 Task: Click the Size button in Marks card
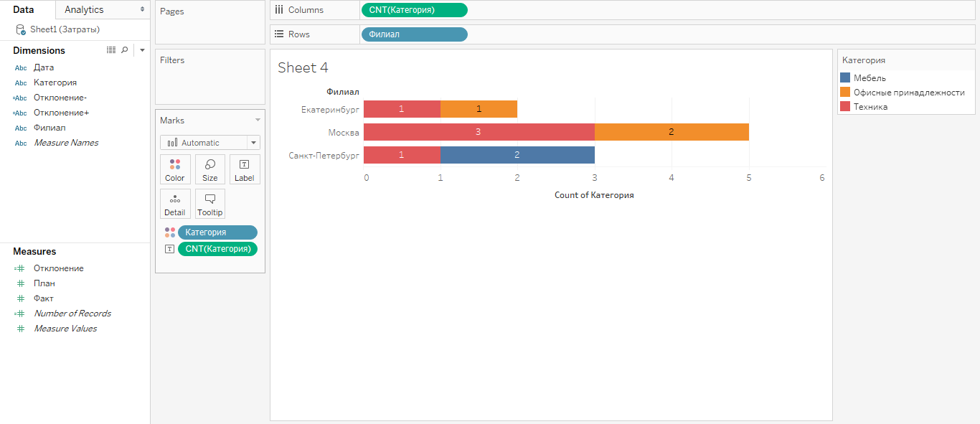(x=209, y=169)
